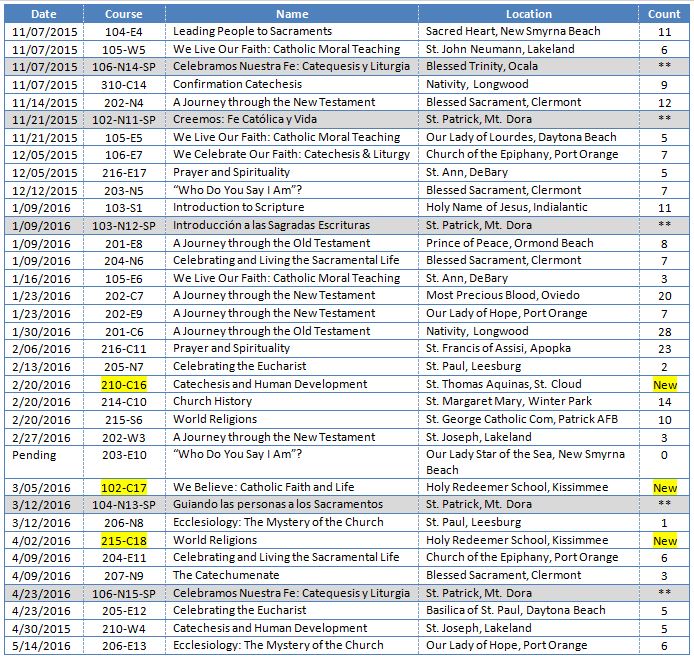Click the Pending date cell
694x659 pixels.
click(34, 454)
